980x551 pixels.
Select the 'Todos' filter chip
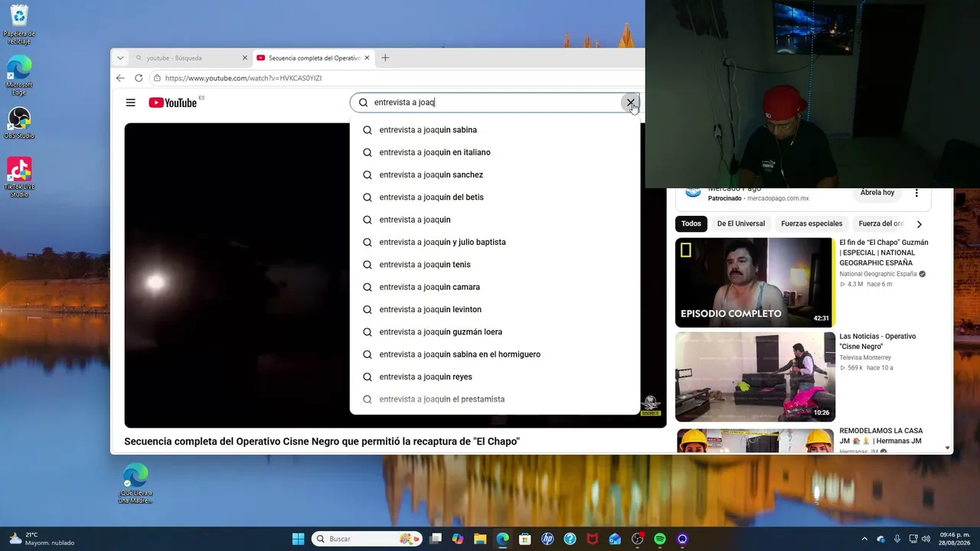coord(691,223)
